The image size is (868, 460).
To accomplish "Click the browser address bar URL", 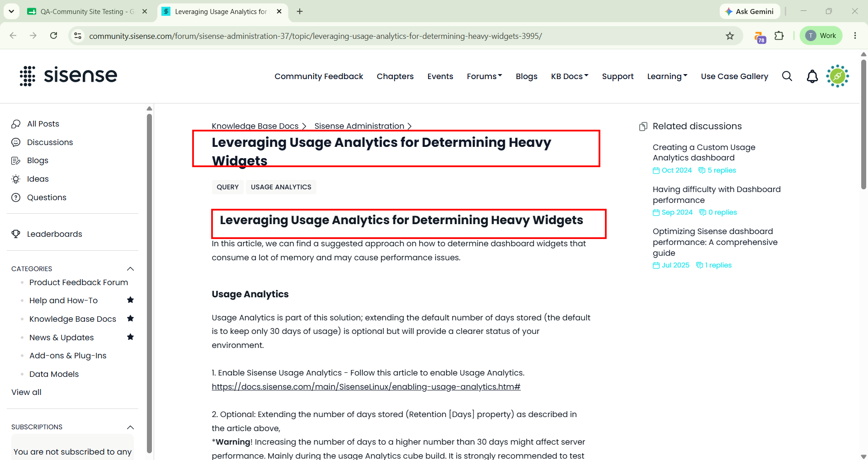I will coord(316,36).
